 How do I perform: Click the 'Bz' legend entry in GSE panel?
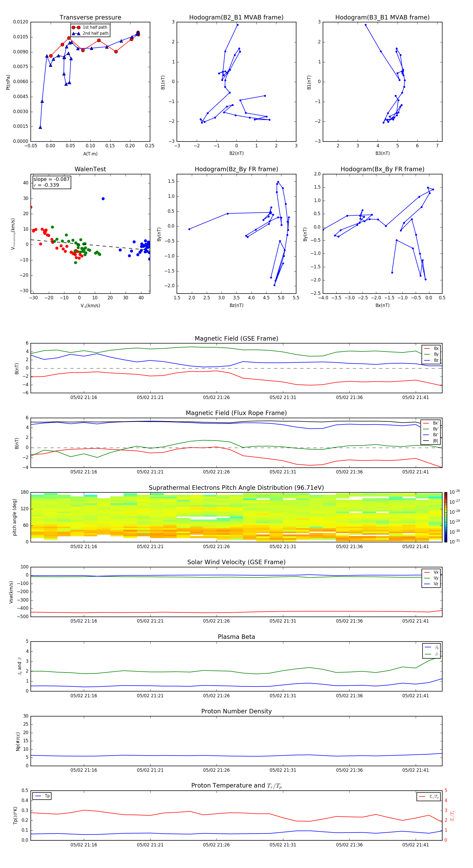[x=431, y=360]
